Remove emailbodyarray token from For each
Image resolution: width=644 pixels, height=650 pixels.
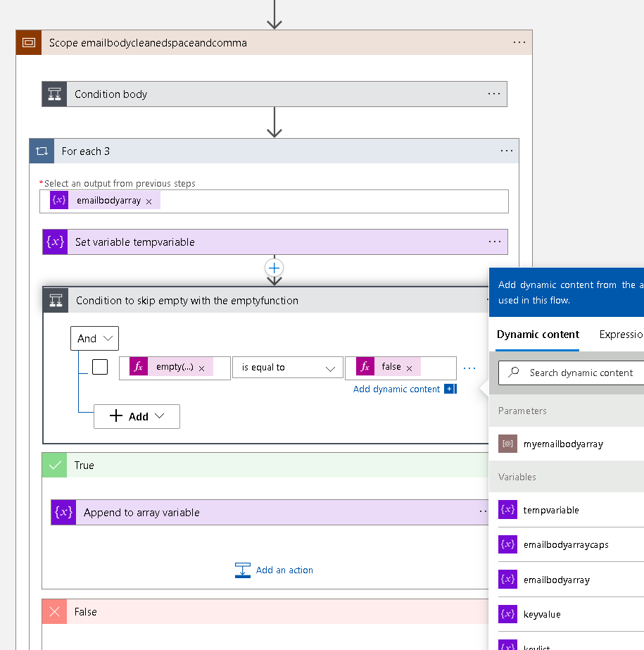[x=149, y=201]
